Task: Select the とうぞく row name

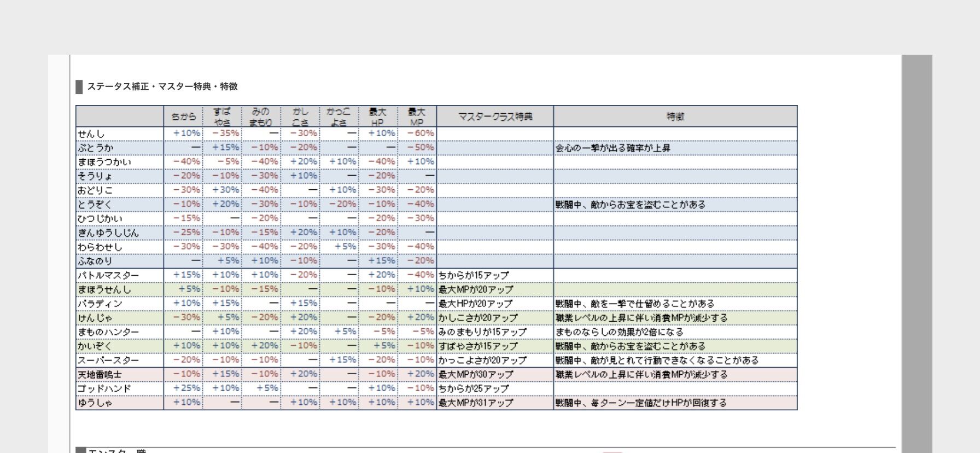Action: click(x=95, y=205)
